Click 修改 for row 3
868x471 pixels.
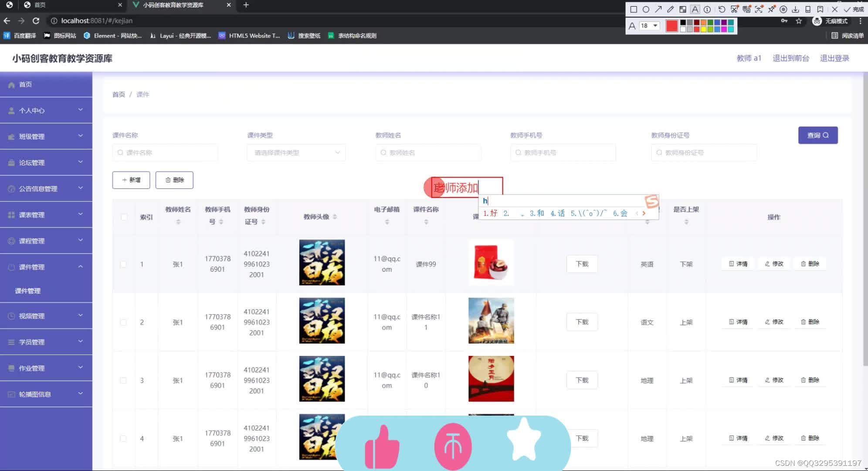coord(774,380)
